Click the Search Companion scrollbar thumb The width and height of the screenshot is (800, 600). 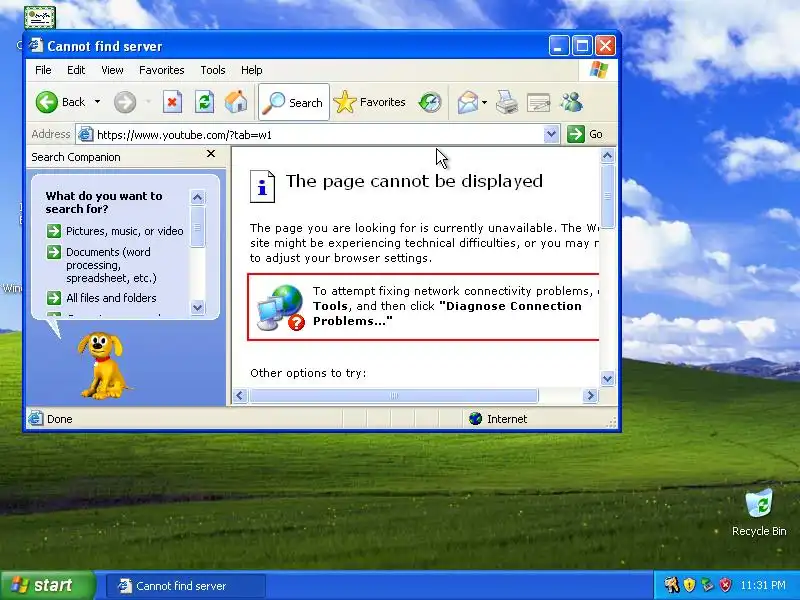click(197, 227)
